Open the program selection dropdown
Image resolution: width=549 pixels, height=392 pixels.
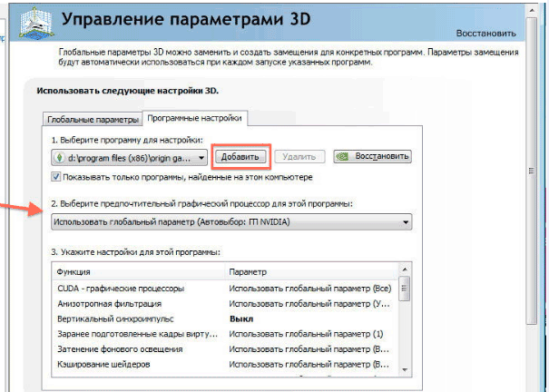pos(129,158)
